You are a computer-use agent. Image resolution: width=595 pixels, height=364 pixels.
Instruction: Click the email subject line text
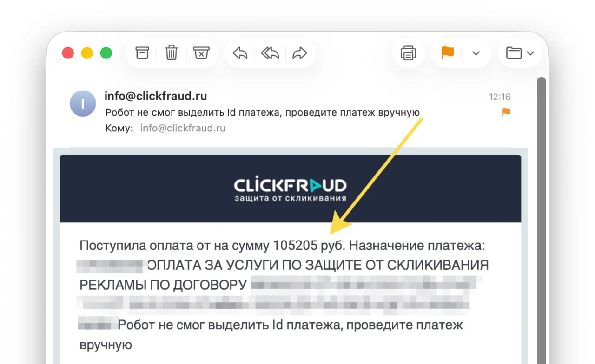[263, 112]
